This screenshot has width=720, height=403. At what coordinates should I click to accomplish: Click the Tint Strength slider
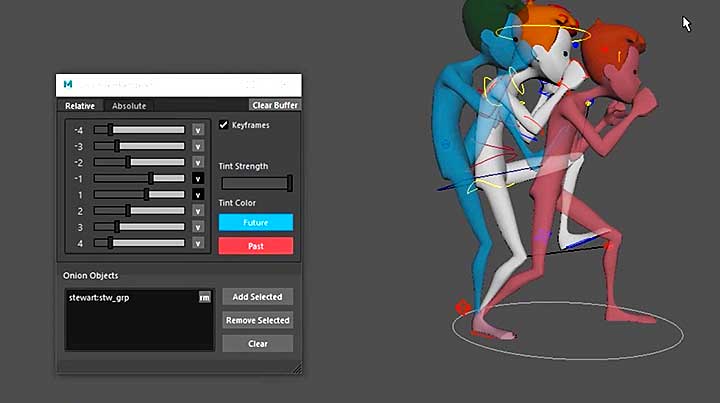click(256, 183)
